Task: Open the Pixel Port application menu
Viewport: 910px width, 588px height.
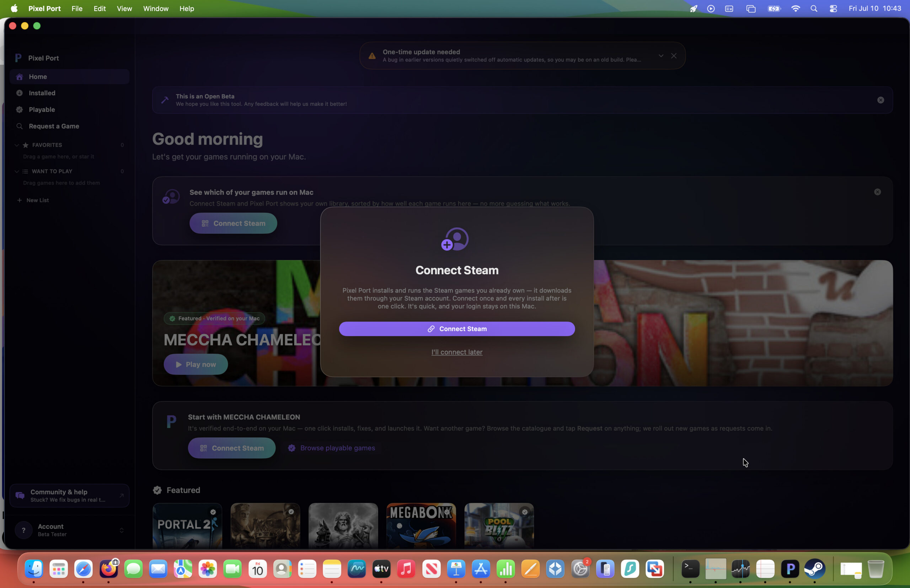Action: 44,9
